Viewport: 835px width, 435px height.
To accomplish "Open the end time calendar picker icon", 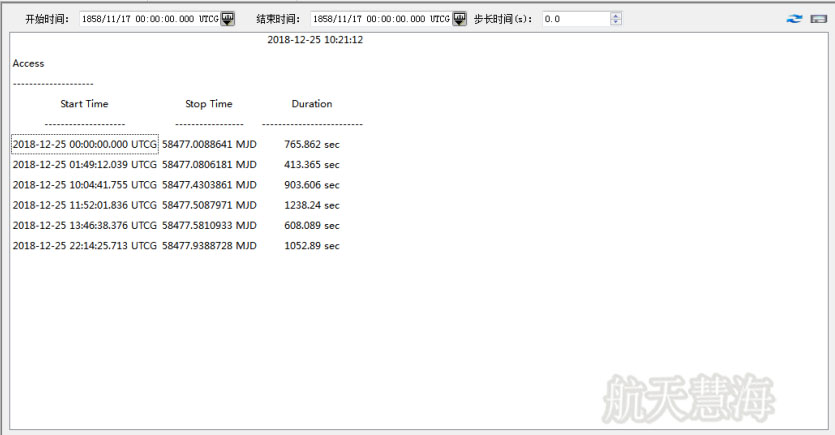I will coord(459,19).
